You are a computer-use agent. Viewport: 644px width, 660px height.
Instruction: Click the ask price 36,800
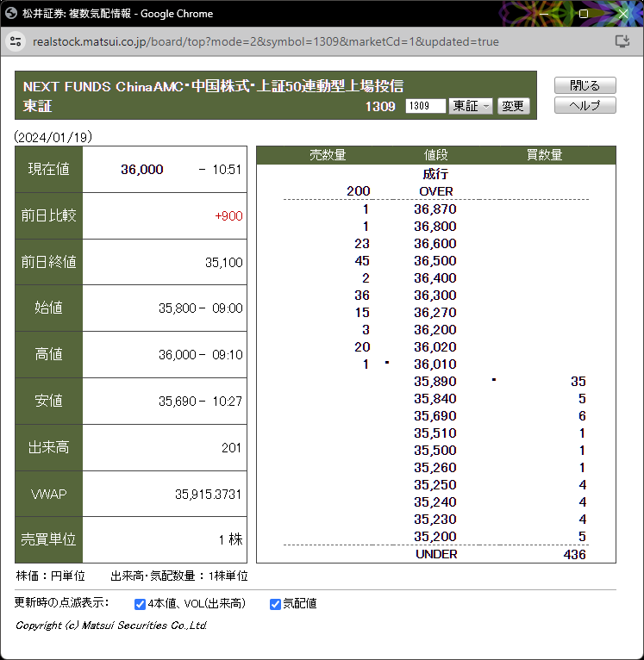click(x=435, y=226)
